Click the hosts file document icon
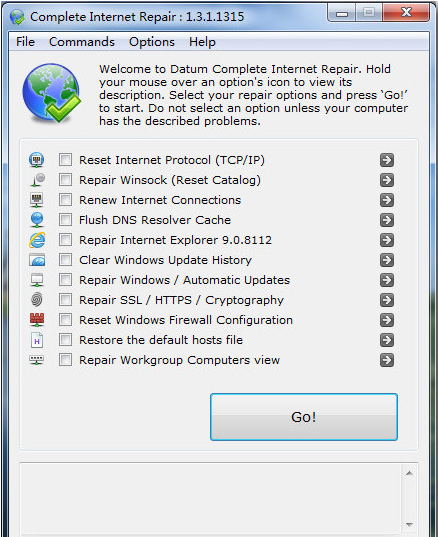 click(x=37, y=340)
